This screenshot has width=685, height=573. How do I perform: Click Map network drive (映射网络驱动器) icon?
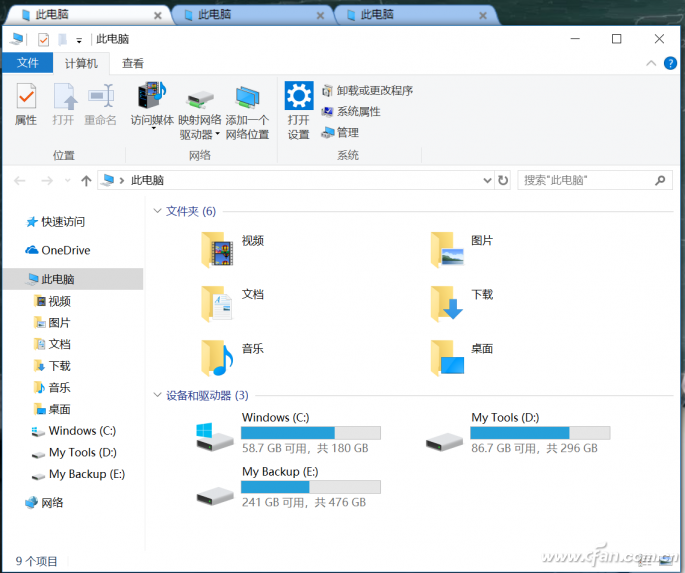coord(200,98)
